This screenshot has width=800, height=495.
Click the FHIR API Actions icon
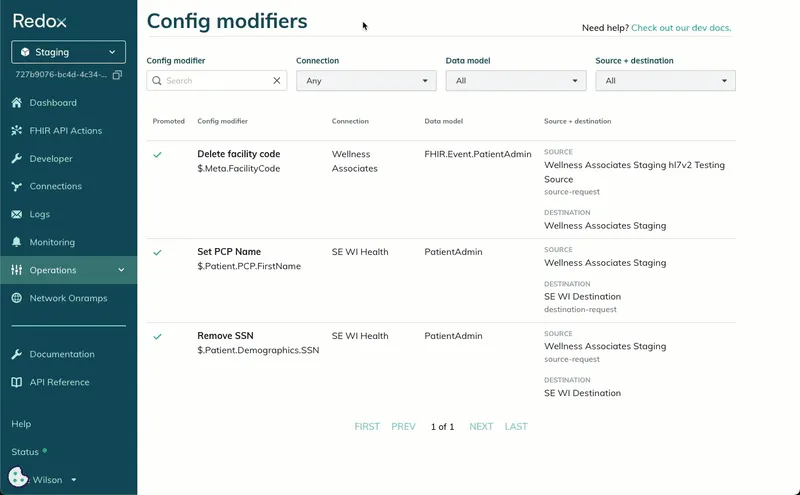pyautogui.click(x=17, y=131)
